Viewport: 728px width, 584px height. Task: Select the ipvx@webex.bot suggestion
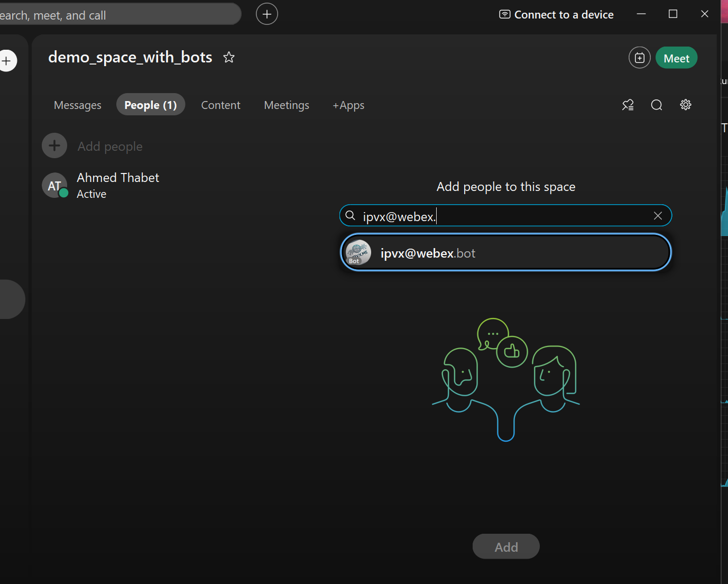point(505,253)
